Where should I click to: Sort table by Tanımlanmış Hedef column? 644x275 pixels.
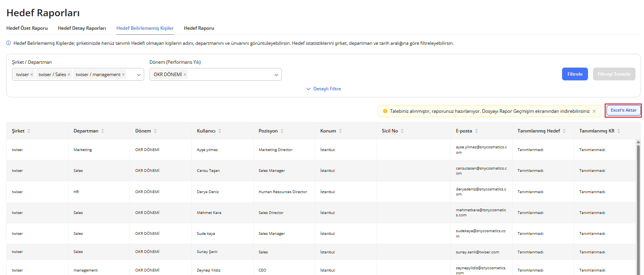(x=564, y=131)
